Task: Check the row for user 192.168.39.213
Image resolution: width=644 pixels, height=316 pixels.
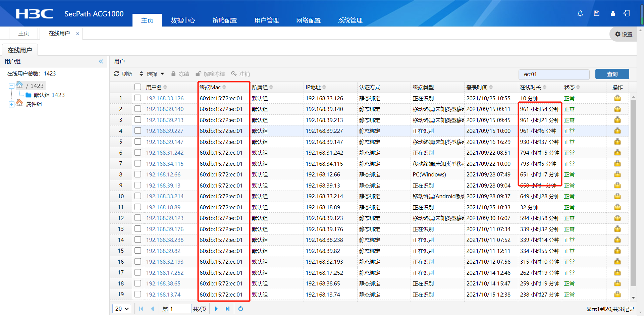Action: click(138, 120)
